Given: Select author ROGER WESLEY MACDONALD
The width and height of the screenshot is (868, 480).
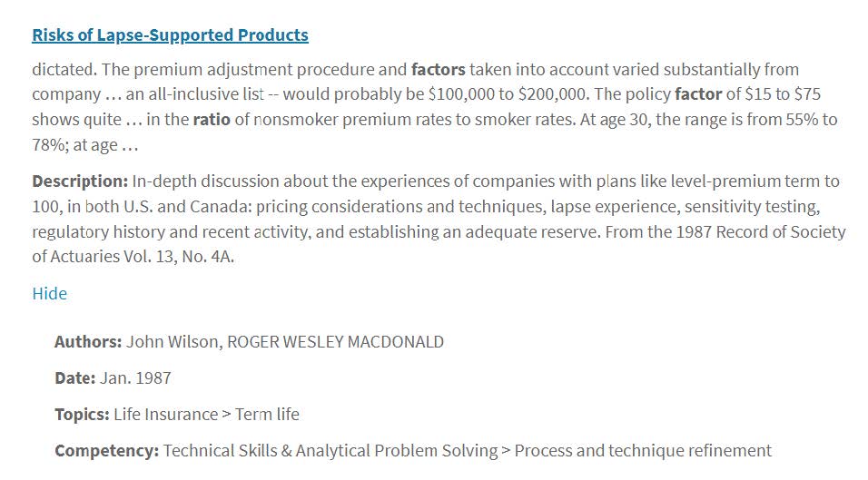Looking at the screenshot, I should tap(335, 342).
